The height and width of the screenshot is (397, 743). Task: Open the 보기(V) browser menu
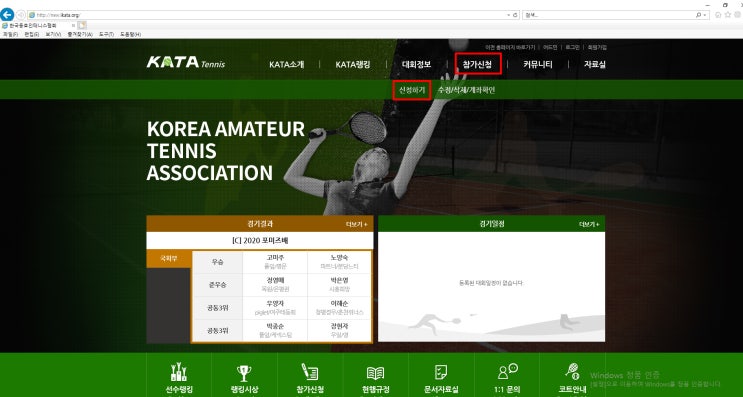tap(53, 35)
